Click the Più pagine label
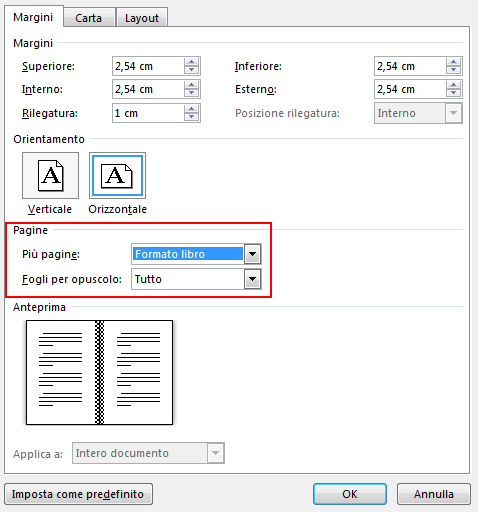Screen dimensions: 478x512 pyautogui.click(x=51, y=254)
